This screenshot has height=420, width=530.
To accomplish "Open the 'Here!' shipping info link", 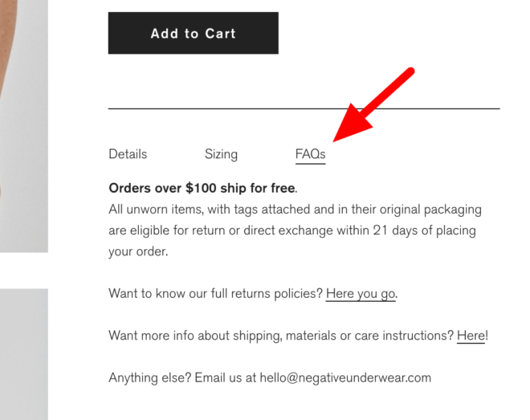I will tap(471, 336).
